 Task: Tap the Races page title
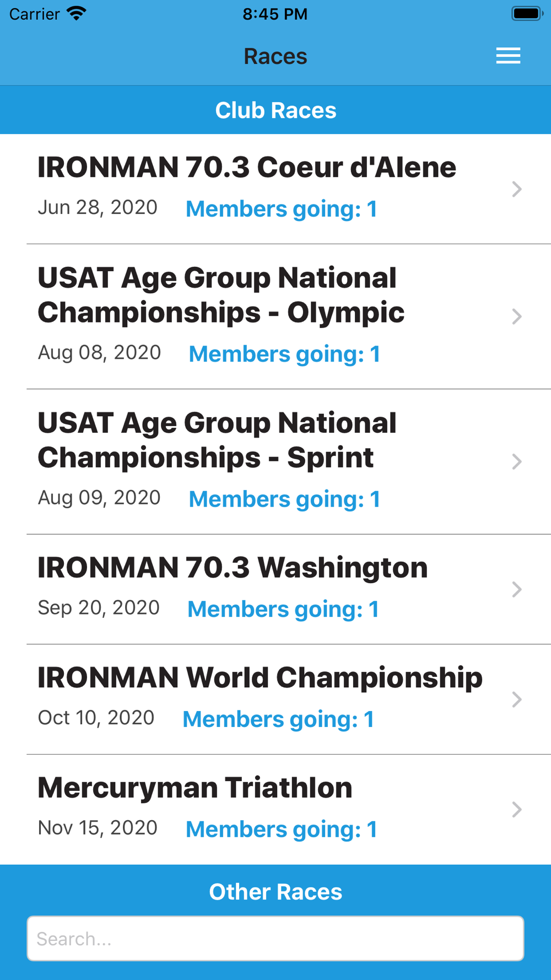275,56
